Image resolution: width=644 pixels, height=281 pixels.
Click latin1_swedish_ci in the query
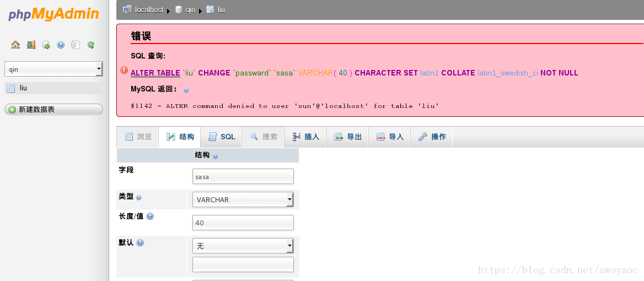click(507, 73)
